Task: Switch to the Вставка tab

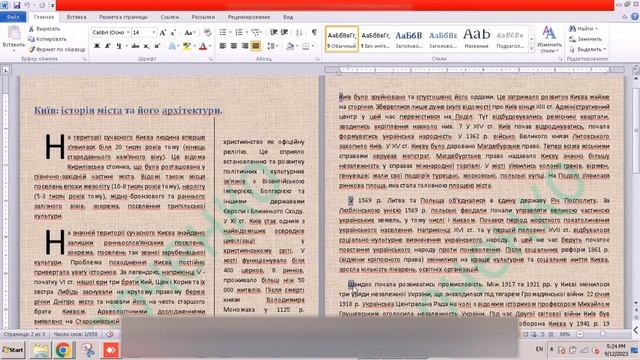Action: click(x=76, y=17)
